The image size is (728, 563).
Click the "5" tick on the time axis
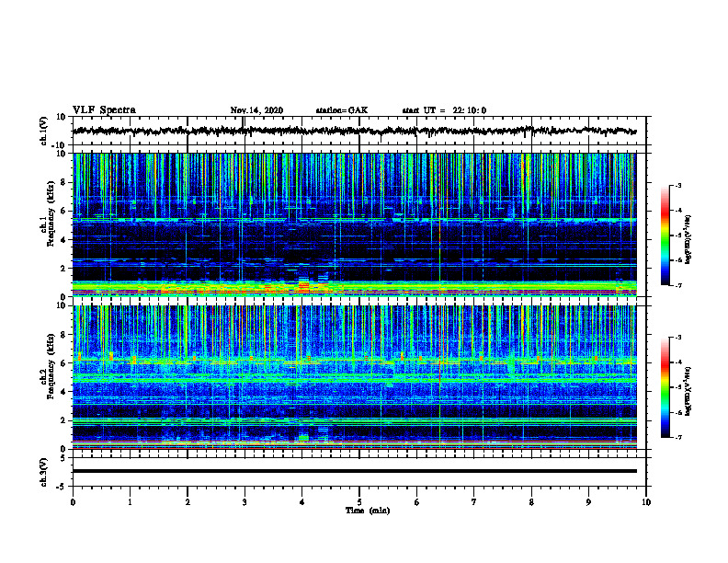point(359,502)
